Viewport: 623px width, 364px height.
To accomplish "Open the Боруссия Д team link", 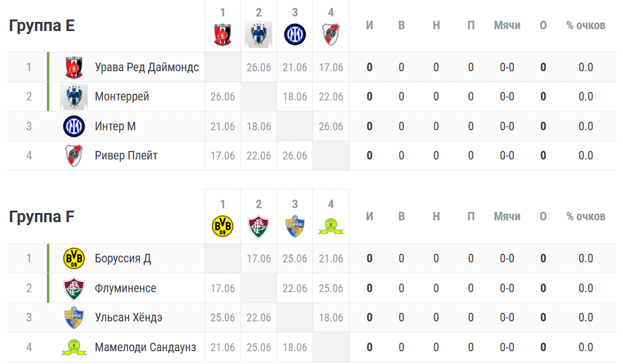I will [x=123, y=259].
